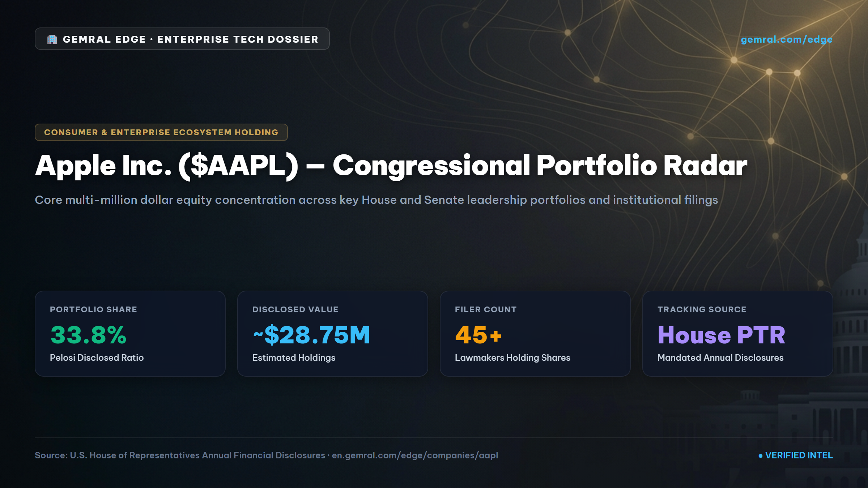
Task: Open the Disclosed Value card
Action: point(333,334)
